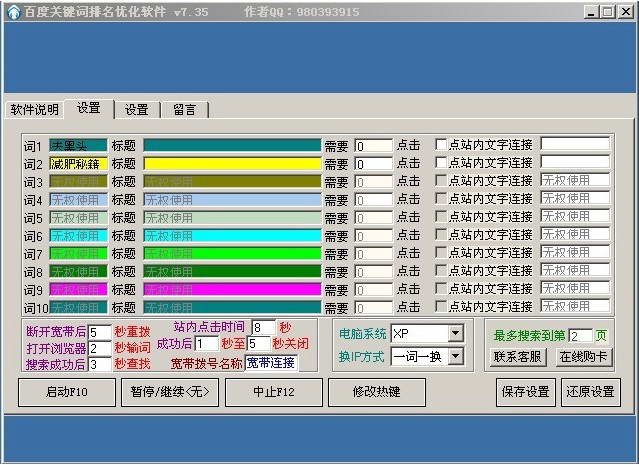639x465 pixels.
Task: Click the 中止F12 button
Action: [x=274, y=392]
